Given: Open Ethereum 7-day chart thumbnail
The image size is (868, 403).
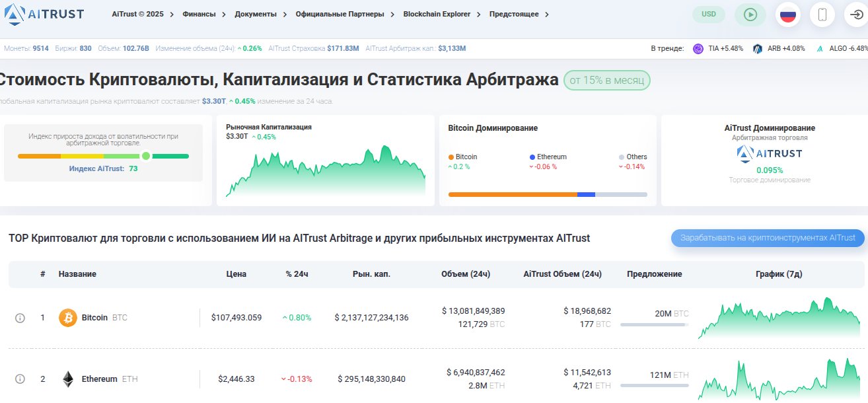Looking at the screenshot, I should [x=779, y=379].
